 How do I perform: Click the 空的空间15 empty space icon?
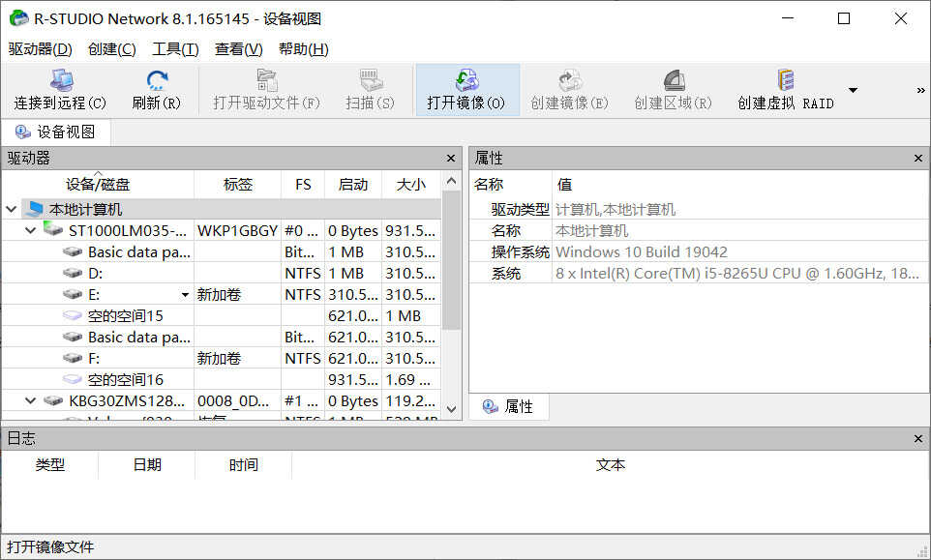click(x=73, y=315)
